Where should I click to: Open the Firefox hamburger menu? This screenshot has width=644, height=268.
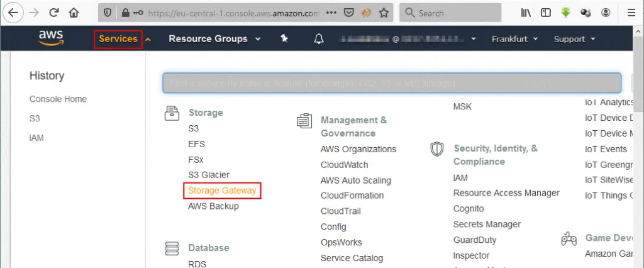coord(631,13)
